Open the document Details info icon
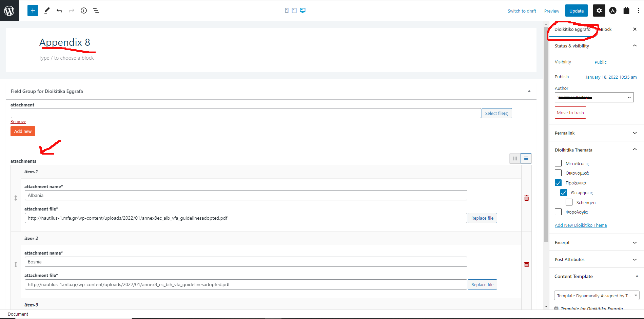The width and height of the screenshot is (644, 319). tap(84, 11)
